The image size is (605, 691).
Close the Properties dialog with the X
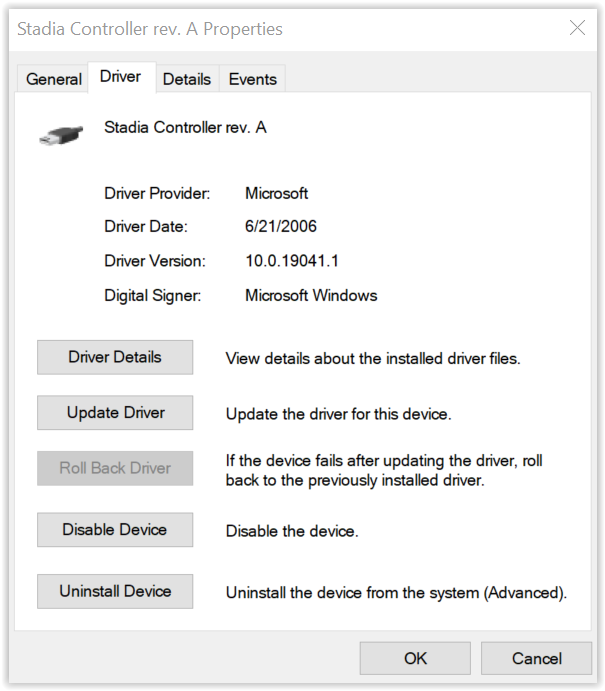577,28
